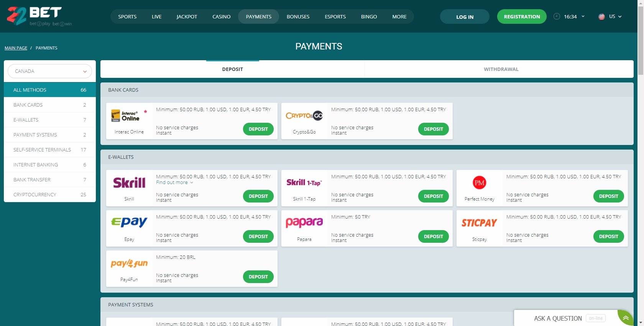This screenshot has width=644, height=326.
Task: Open the CANADA country dropdown
Action: (50, 71)
